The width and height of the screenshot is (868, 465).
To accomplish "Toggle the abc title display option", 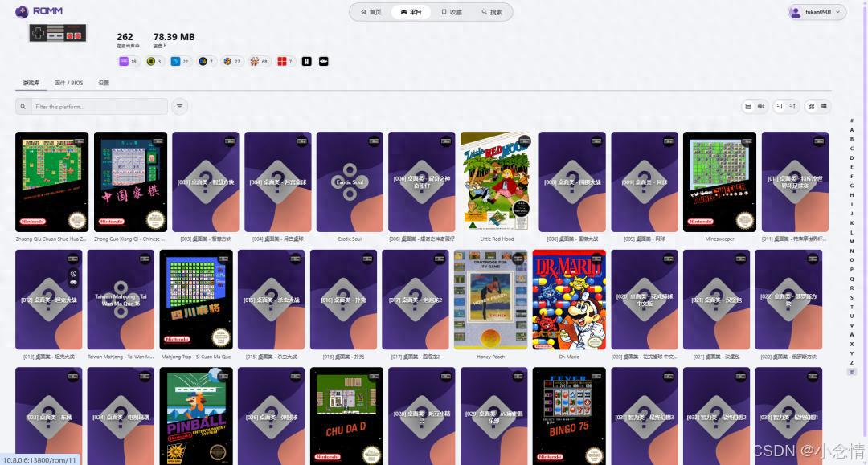I will 761,106.
